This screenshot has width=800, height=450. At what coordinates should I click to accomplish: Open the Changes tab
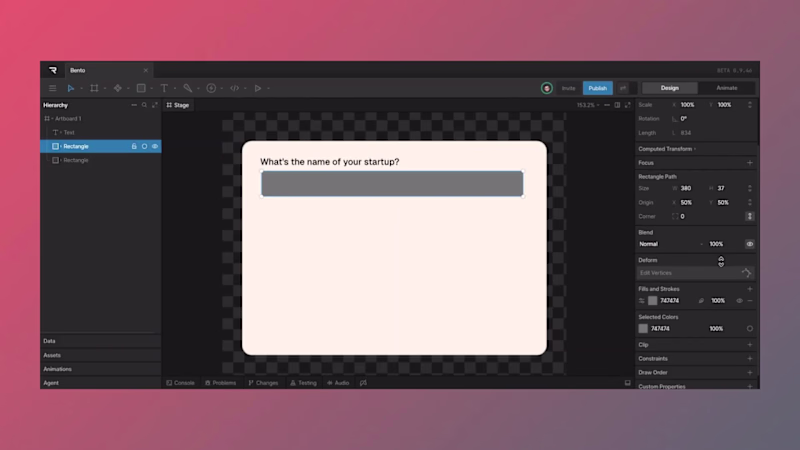pos(263,383)
